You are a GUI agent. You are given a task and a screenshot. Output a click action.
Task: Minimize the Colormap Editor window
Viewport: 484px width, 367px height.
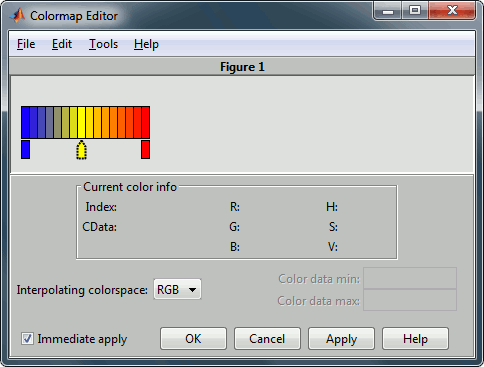coord(388,11)
